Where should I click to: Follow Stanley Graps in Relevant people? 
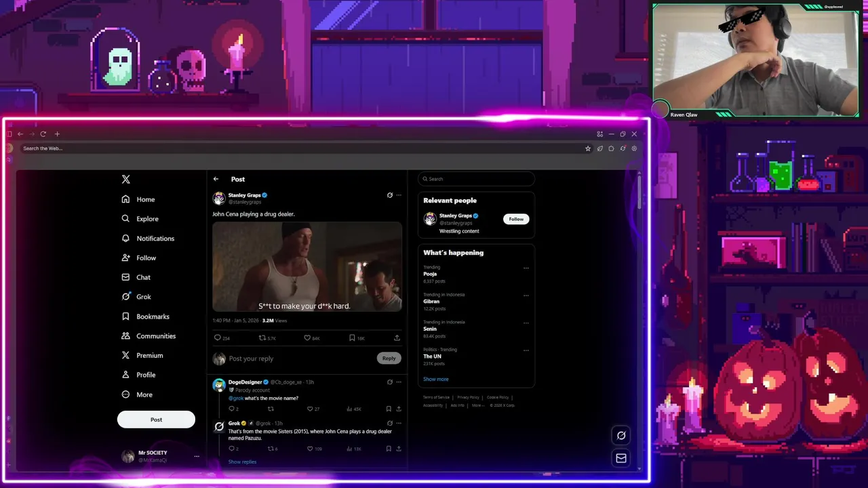coord(516,219)
